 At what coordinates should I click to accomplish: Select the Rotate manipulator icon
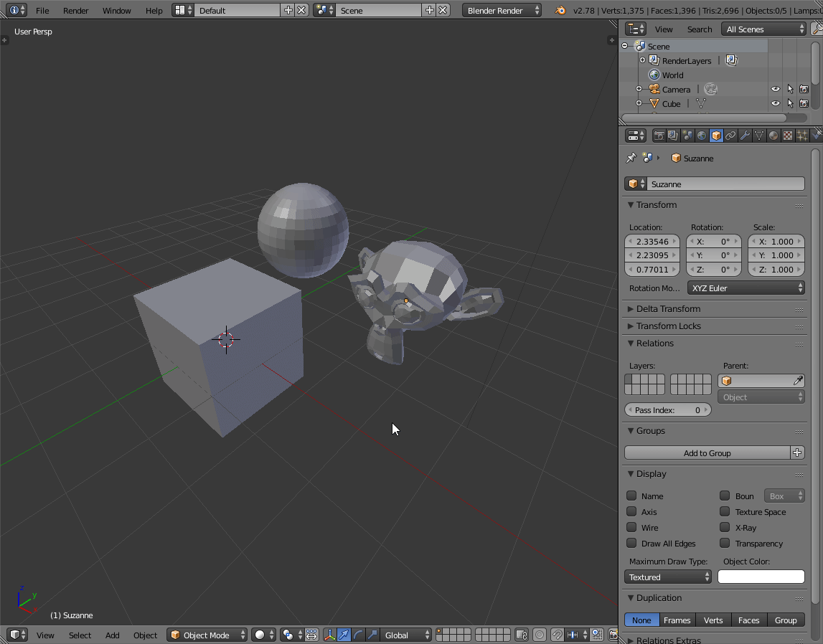[358, 635]
